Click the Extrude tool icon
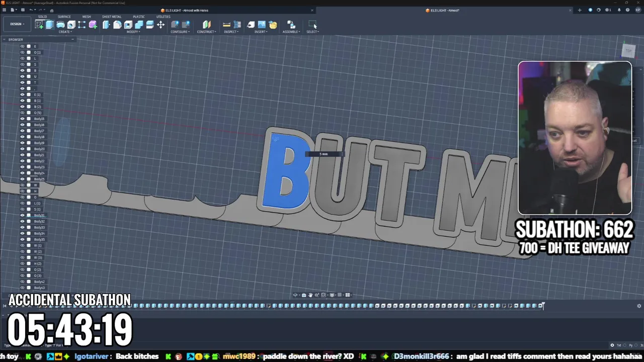The width and height of the screenshot is (644, 362). pyautogui.click(x=50, y=25)
